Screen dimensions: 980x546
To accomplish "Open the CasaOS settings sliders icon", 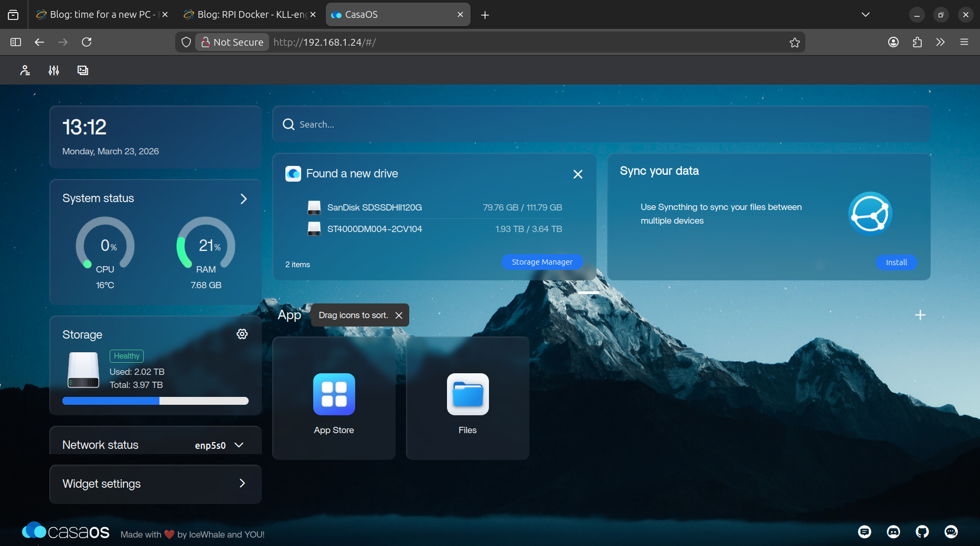I will pyautogui.click(x=54, y=70).
